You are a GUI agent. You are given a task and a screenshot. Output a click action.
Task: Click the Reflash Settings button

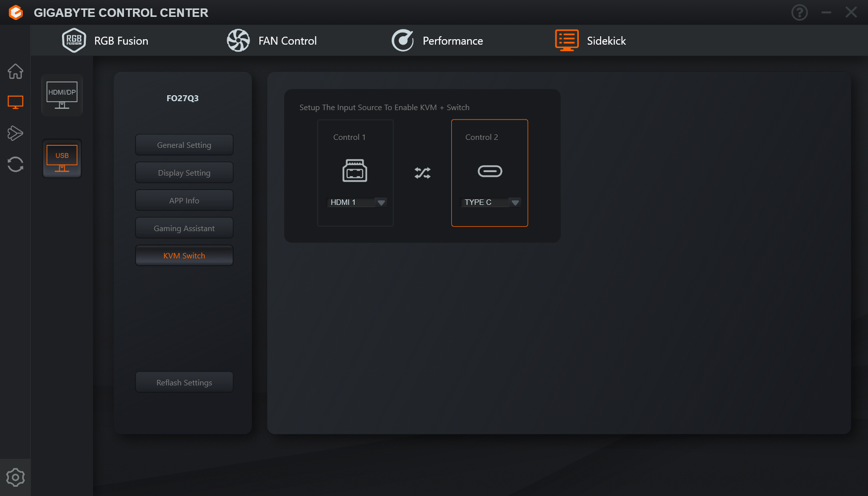point(184,382)
